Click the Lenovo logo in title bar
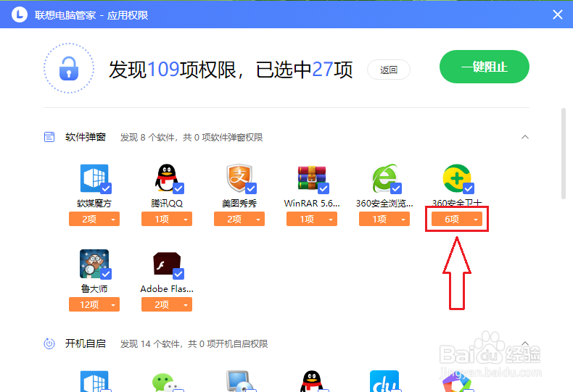Viewport: 573px width, 392px height. pos(20,14)
